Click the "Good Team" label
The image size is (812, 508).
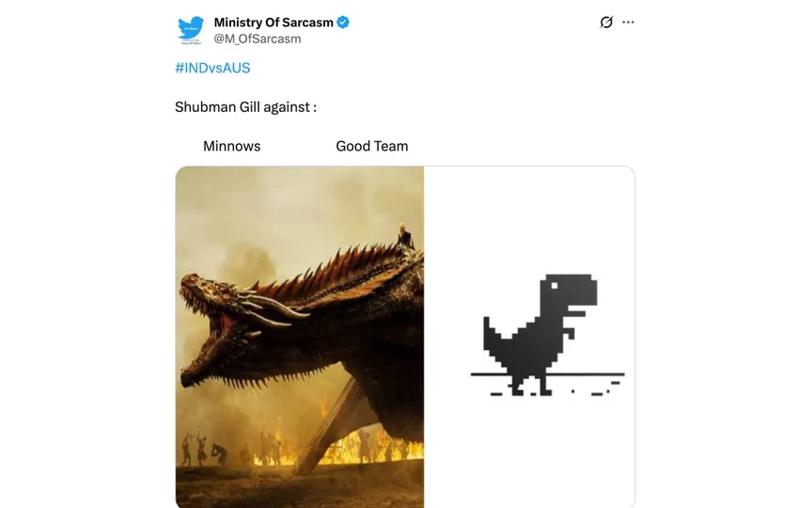(372, 146)
